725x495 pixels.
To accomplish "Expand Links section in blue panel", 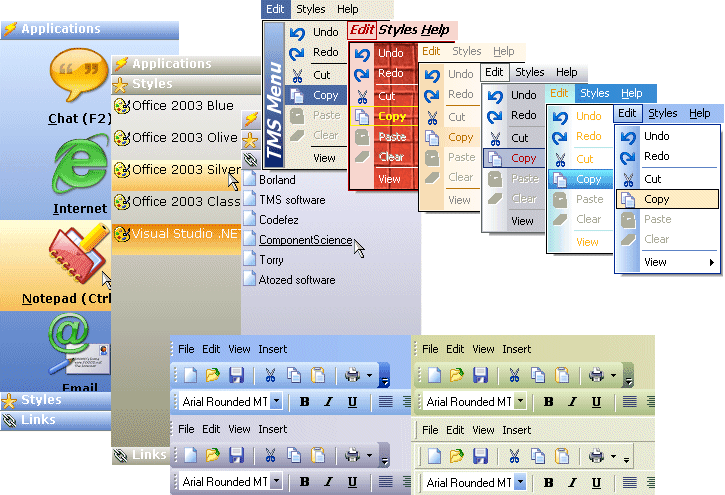I will [55, 420].
